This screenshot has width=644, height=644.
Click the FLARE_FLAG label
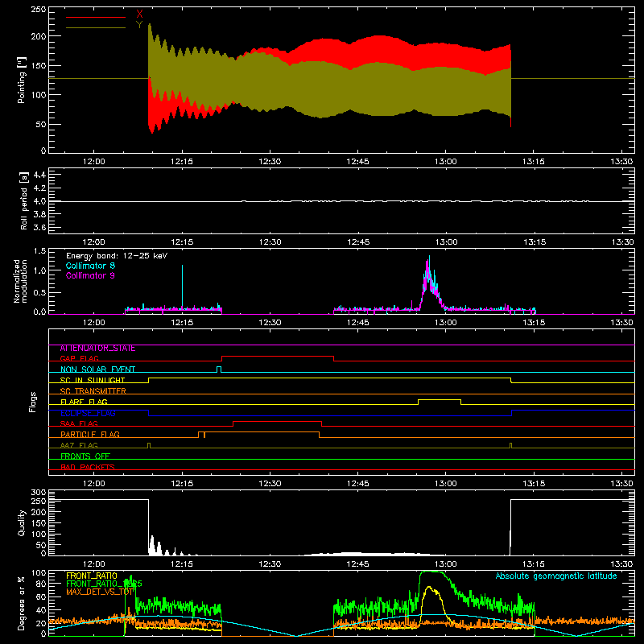[84, 402]
